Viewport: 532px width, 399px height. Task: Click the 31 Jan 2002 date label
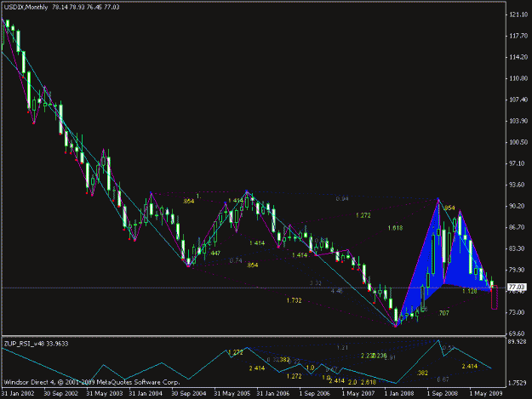click(18, 394)
